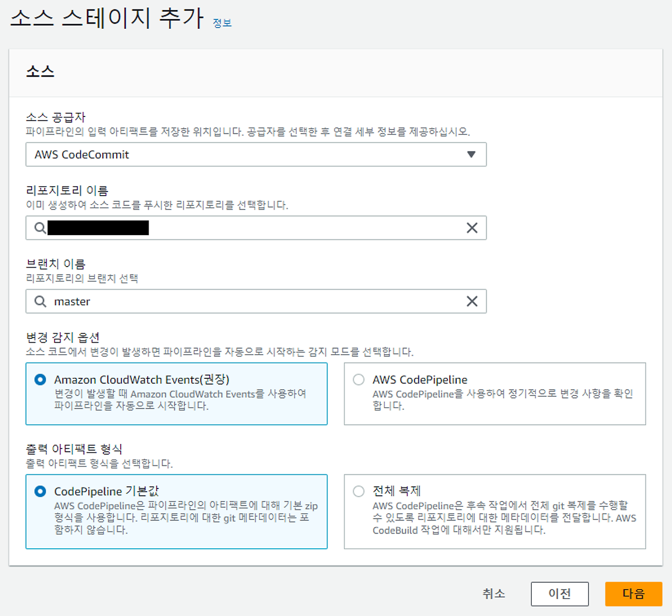Click the CodePipeline 기본값 option card
This screenshot has width=672, height=616.
[x=176, y=512]
